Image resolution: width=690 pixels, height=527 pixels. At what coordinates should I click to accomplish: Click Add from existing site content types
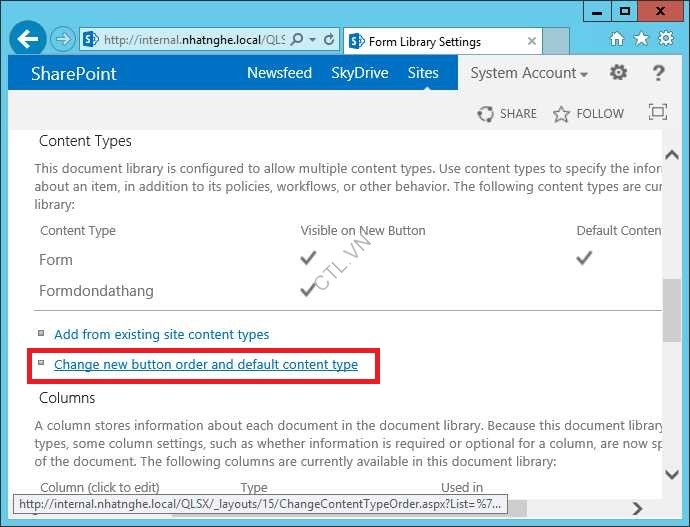point(161,335)
